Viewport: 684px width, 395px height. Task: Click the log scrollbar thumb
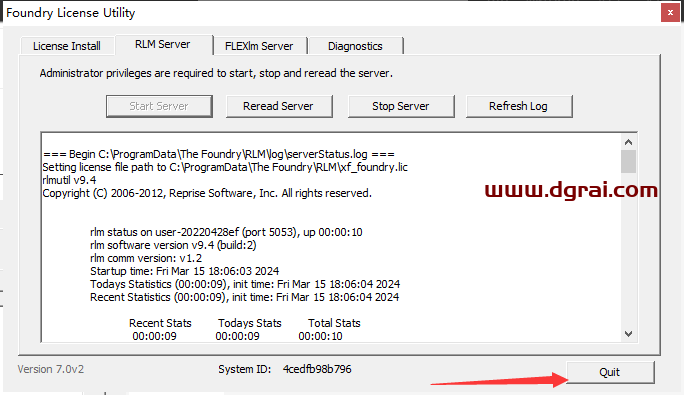[x=628, y=161]
